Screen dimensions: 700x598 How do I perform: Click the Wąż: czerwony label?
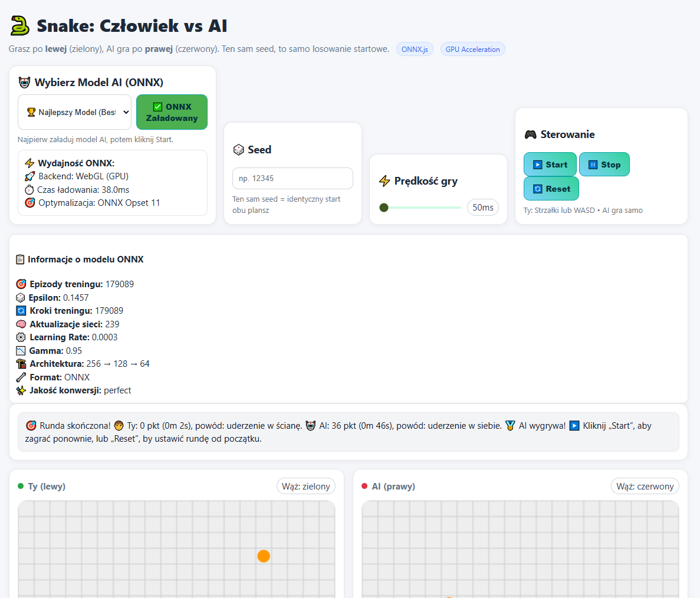[645, 487]
